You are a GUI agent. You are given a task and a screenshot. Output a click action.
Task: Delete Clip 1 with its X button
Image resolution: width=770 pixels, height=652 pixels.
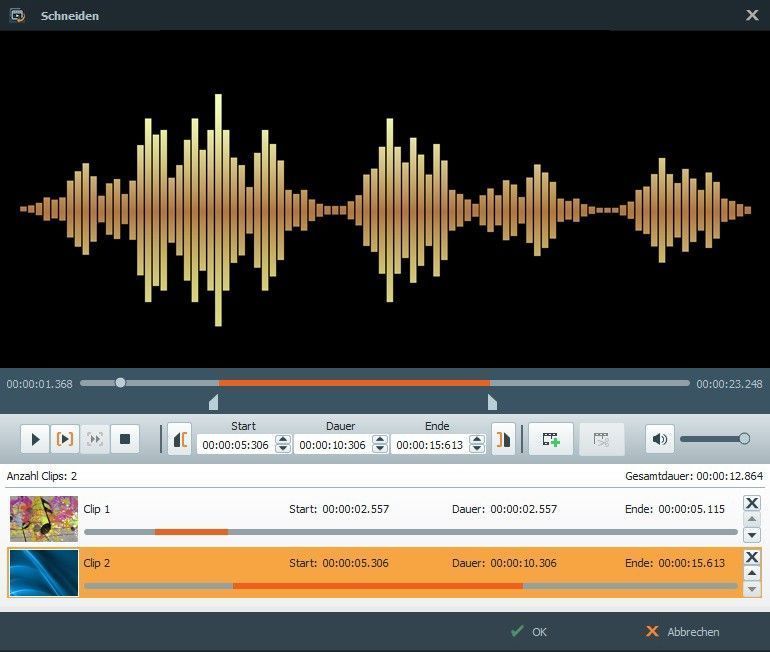tap(752, 503)
